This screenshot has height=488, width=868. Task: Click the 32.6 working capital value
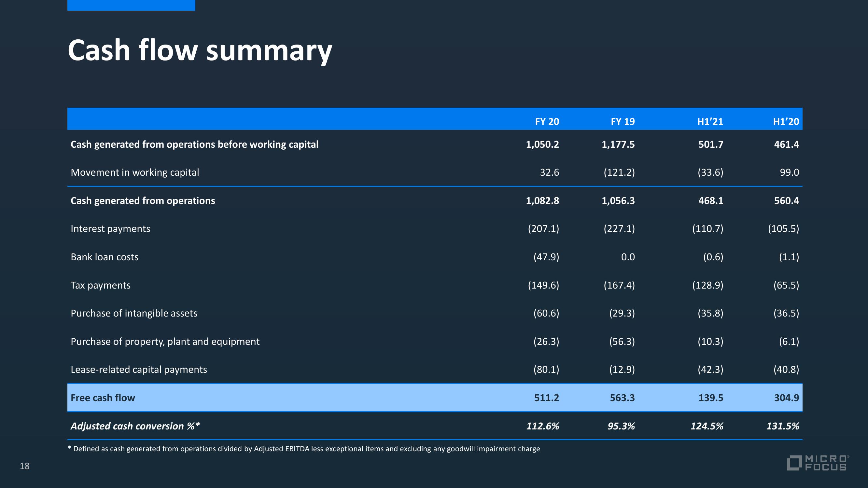(549, 172)
